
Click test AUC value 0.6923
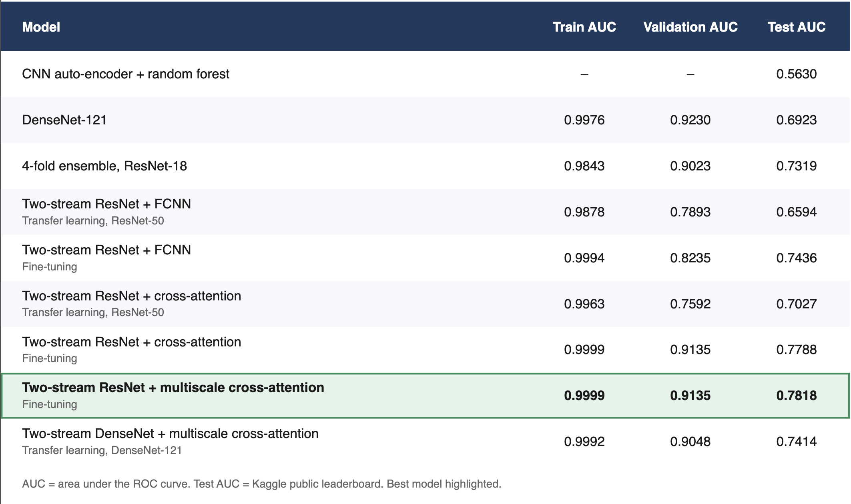[x=796, y=120]
